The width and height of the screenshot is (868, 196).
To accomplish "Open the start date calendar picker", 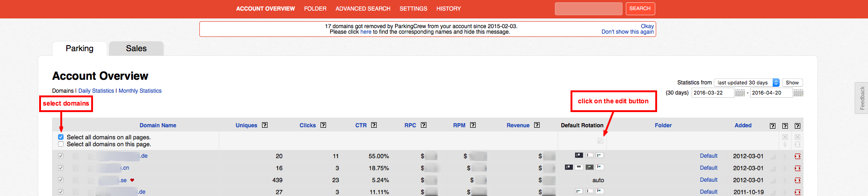I will click(x=740, y=93).
